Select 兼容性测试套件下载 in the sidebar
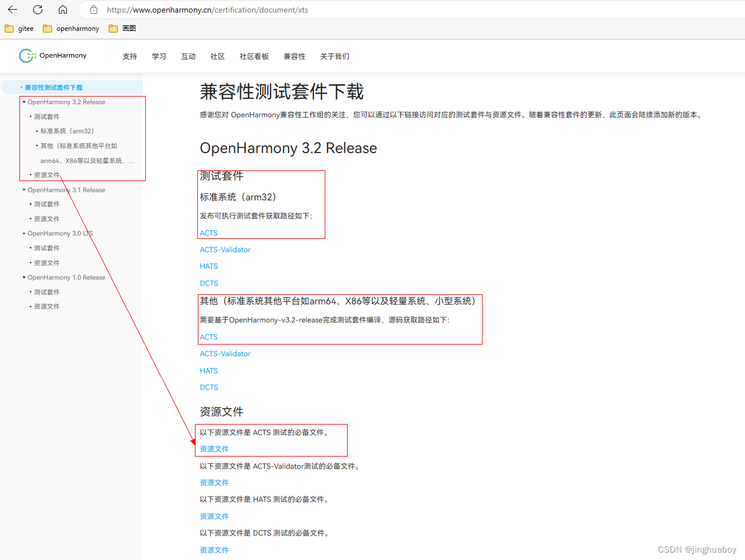This screenshot has width=745, height=560. tap(54, 87)
